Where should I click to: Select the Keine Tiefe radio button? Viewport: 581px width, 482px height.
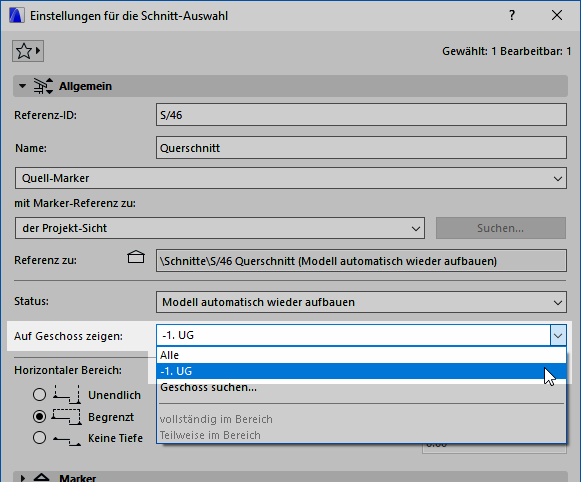pos(39,438)
